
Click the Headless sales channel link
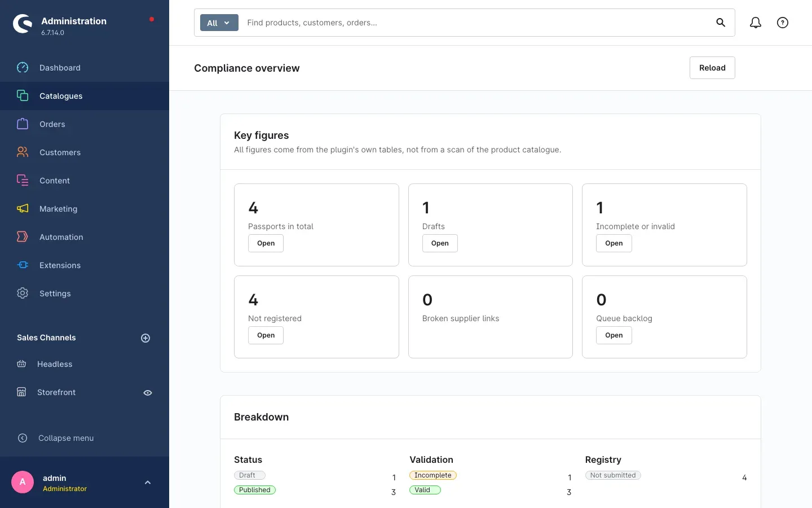[55, 364]
